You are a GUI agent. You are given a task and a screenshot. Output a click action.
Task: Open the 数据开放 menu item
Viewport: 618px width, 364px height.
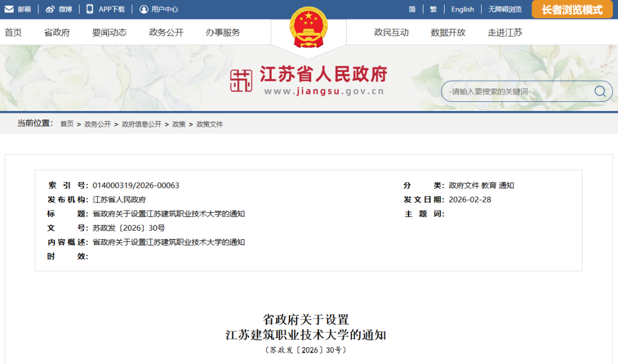(x=447, y=33)
